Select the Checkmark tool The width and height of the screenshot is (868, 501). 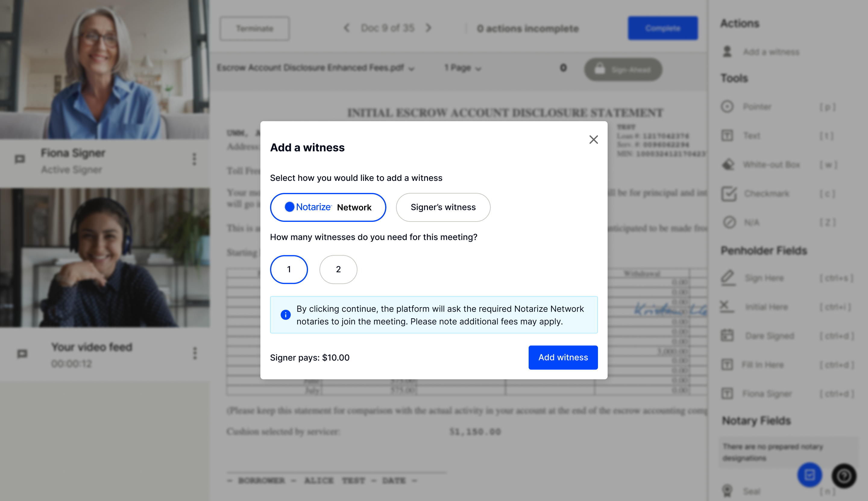766,194
